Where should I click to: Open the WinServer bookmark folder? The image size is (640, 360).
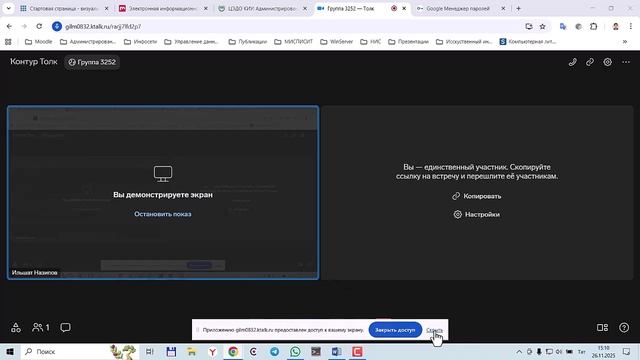tap(337, 42)
